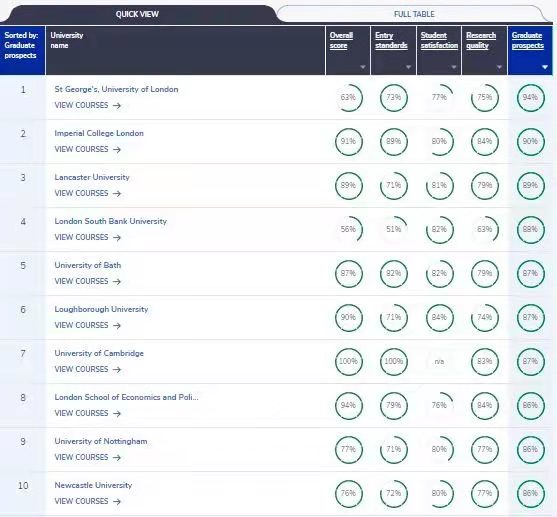Viewport: 557px width, 517px height.
Task: Click Newcastle 76% overall score circle
Action: click(x=348, y=494)
